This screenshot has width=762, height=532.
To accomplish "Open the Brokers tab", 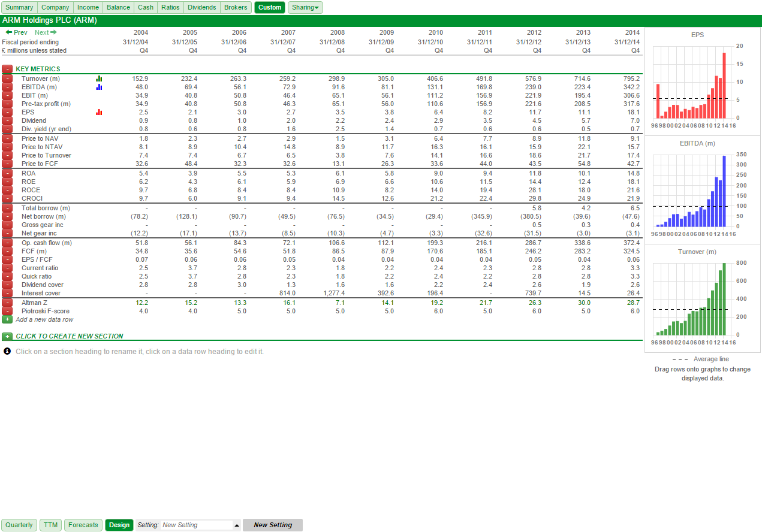I will click(236, 7).
